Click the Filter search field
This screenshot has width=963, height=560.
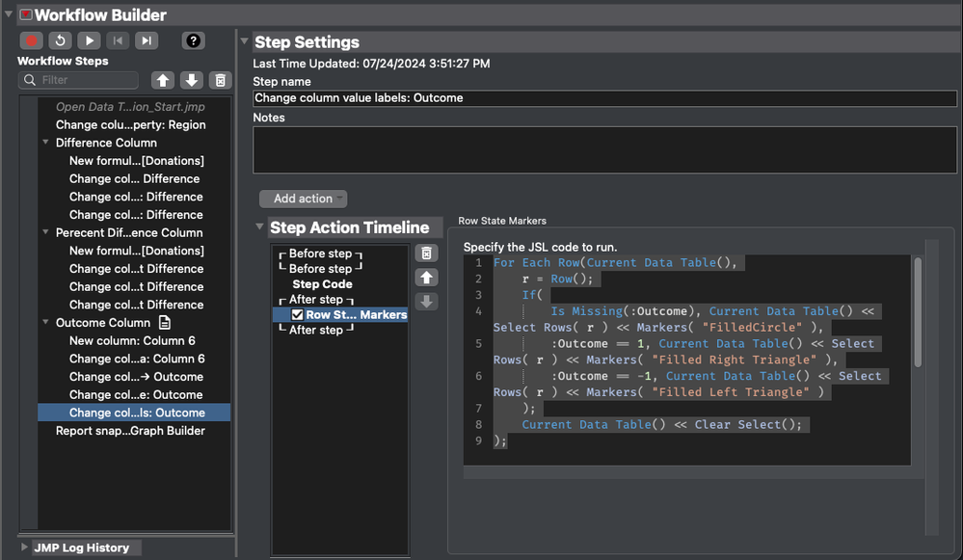[x=79, y=80]
